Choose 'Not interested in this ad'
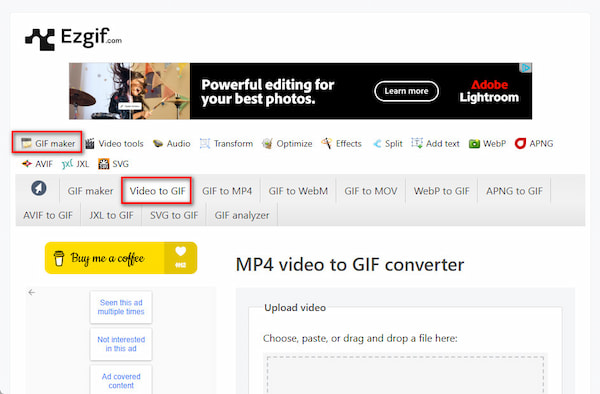The width and height of the screenshot is (600, 394). click(121, 344)
